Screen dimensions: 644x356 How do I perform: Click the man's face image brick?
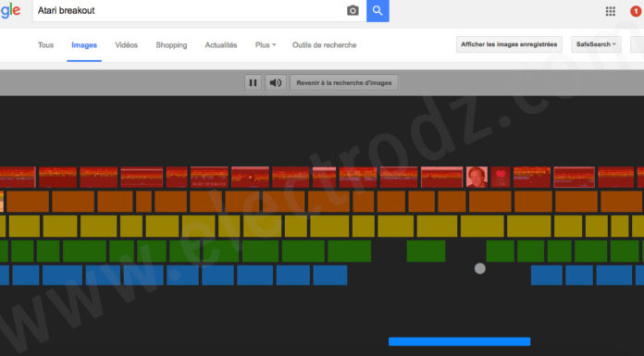coord(477,177)
